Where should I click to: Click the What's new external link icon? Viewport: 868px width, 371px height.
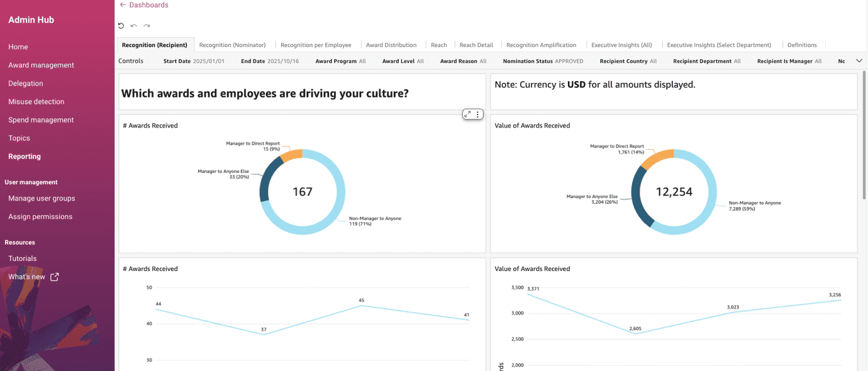[55, 277]
